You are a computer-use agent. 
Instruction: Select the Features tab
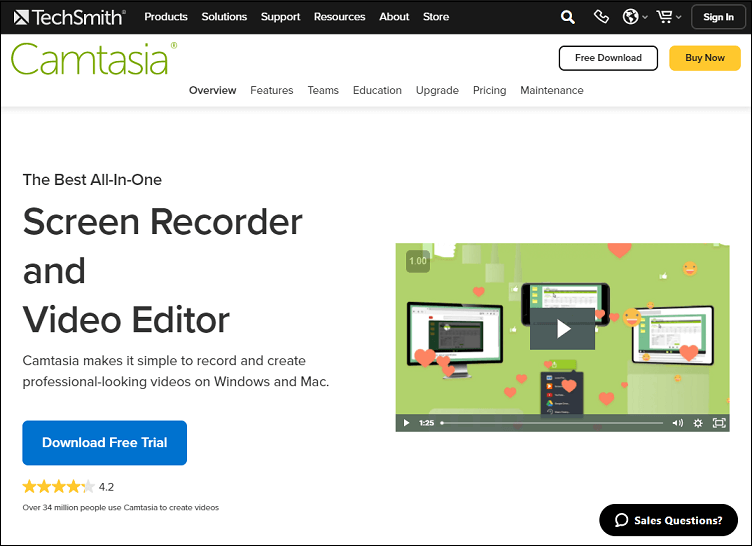pos(271,90)
